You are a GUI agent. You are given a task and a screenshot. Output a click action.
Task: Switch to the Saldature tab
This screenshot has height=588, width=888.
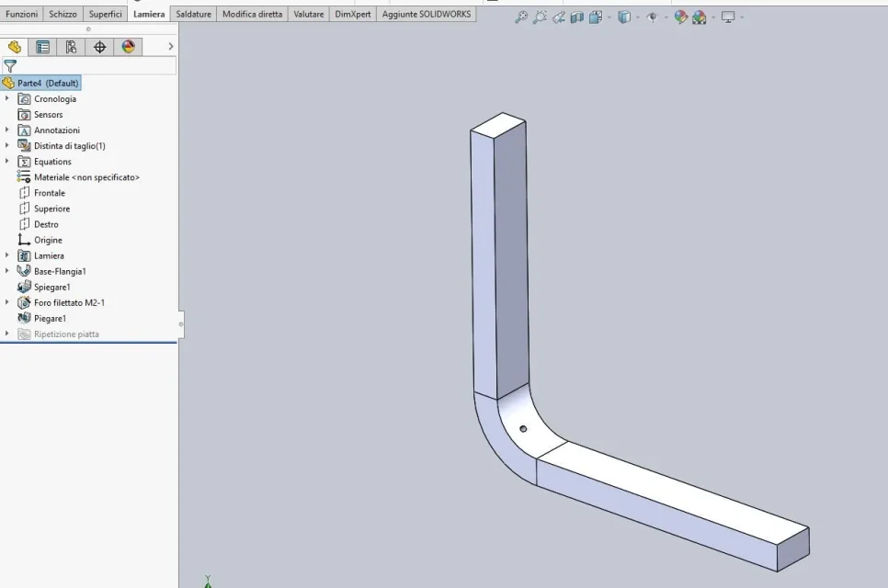pos(193,14)
